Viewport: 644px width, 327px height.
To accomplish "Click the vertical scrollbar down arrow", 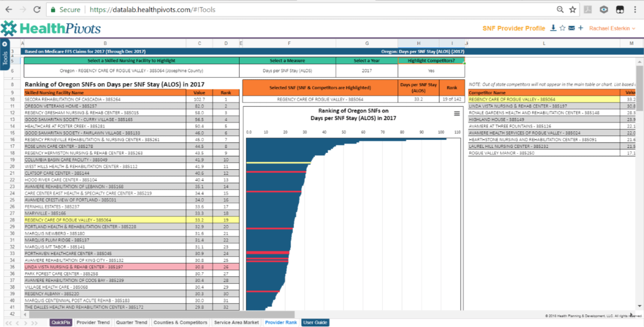I will (x=640, y=306).
